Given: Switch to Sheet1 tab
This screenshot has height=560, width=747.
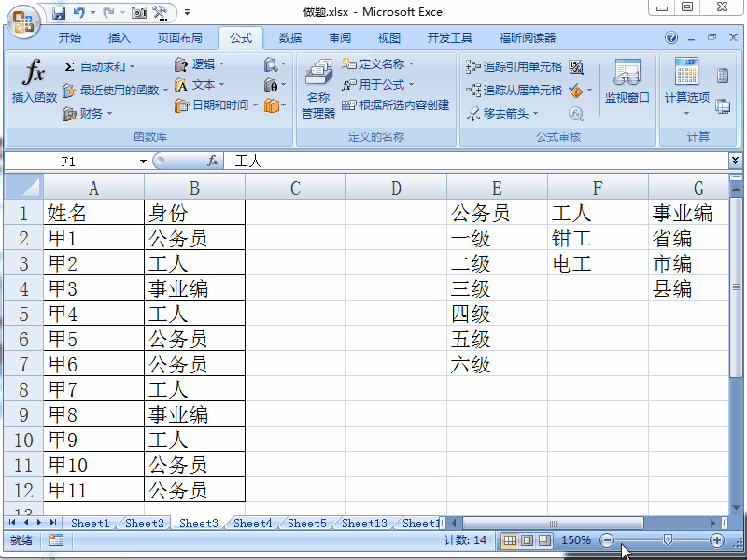Looking at the screenshot, I should (90, 523).
